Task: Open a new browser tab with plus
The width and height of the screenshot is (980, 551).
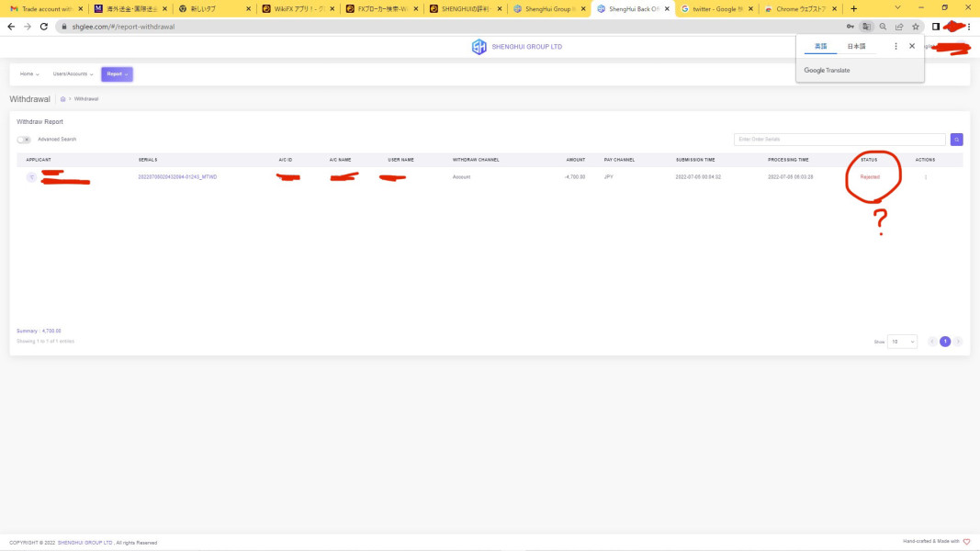Action: [x=854, y=9]
